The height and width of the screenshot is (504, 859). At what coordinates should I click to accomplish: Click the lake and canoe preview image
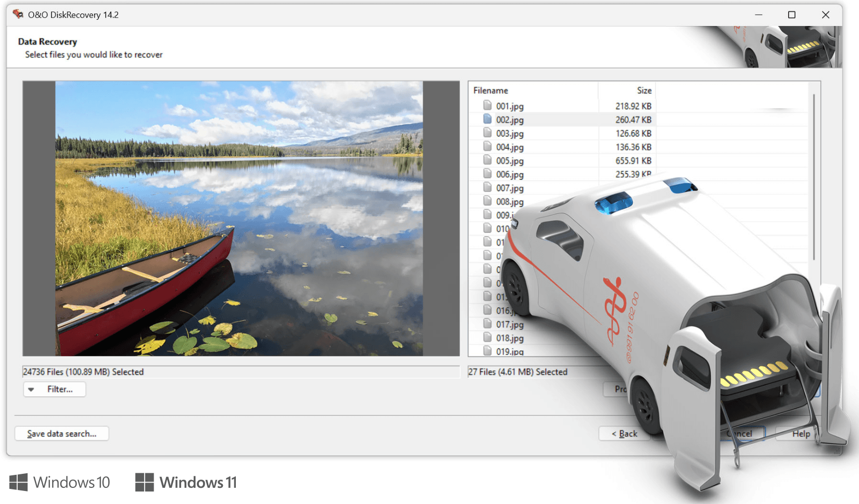coord(239,219)
